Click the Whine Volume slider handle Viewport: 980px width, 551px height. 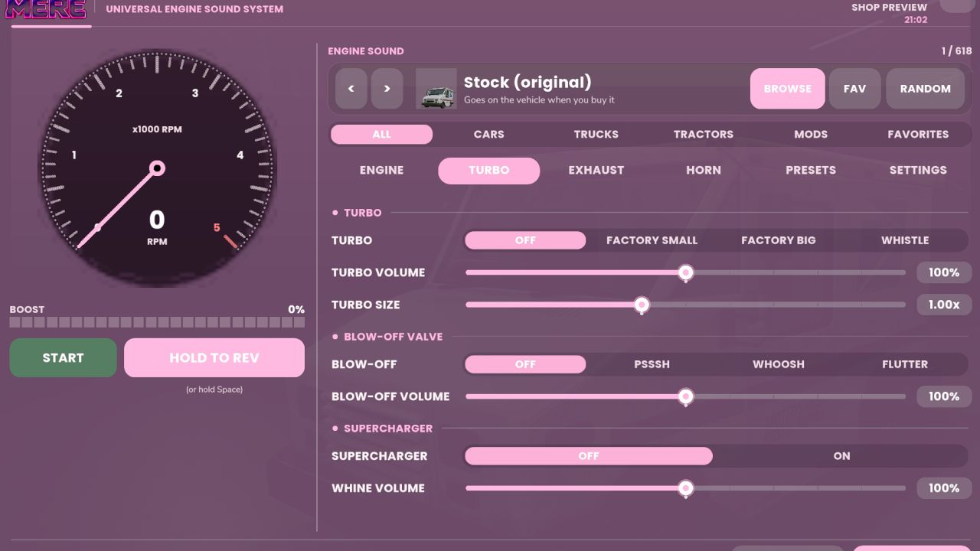(x=686, y=488)
